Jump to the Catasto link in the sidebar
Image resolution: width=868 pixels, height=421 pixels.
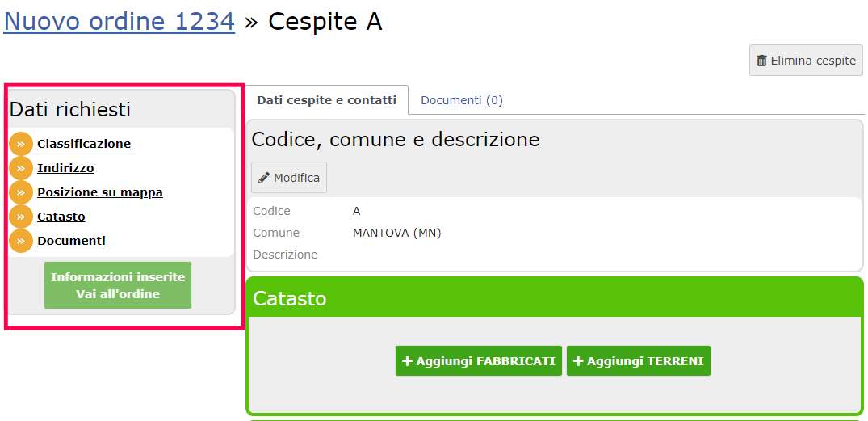coord(61,217)
